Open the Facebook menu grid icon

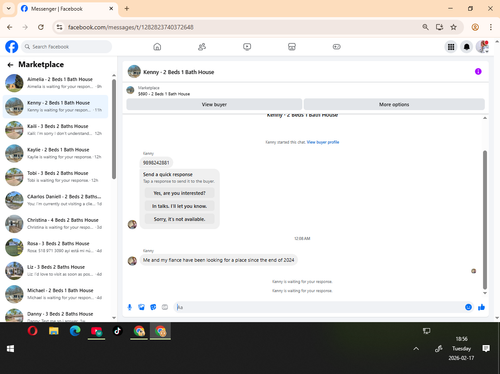coord(451,47)
